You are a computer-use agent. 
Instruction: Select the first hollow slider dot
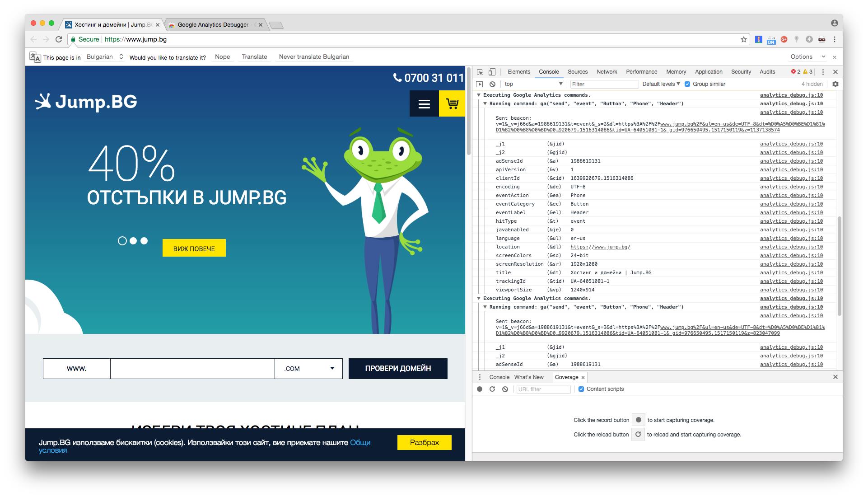coord(122,241)
